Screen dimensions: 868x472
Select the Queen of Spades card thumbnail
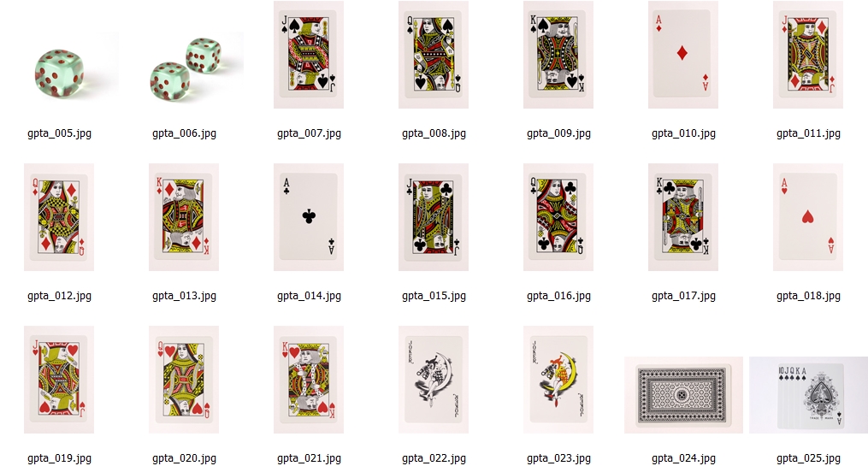coord(434,54)
